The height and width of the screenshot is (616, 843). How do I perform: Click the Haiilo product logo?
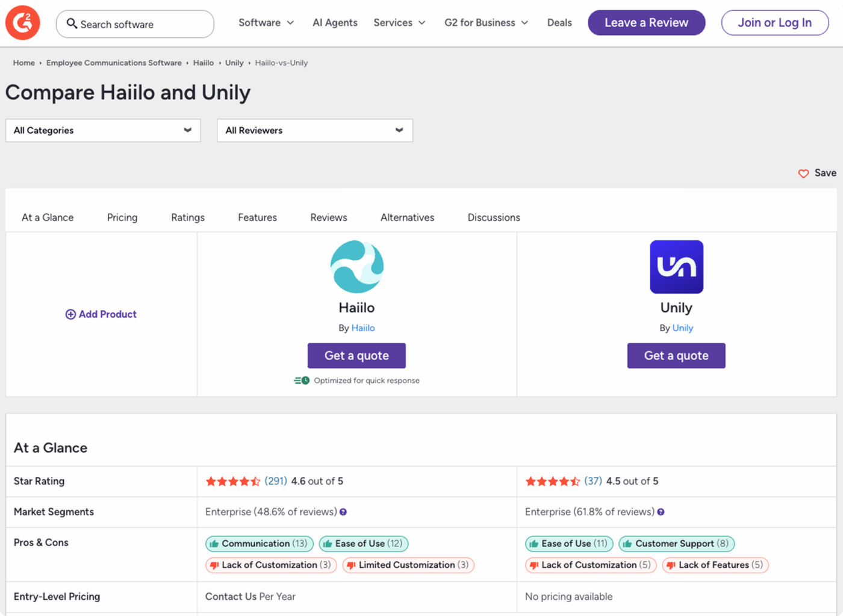point(357,267)
